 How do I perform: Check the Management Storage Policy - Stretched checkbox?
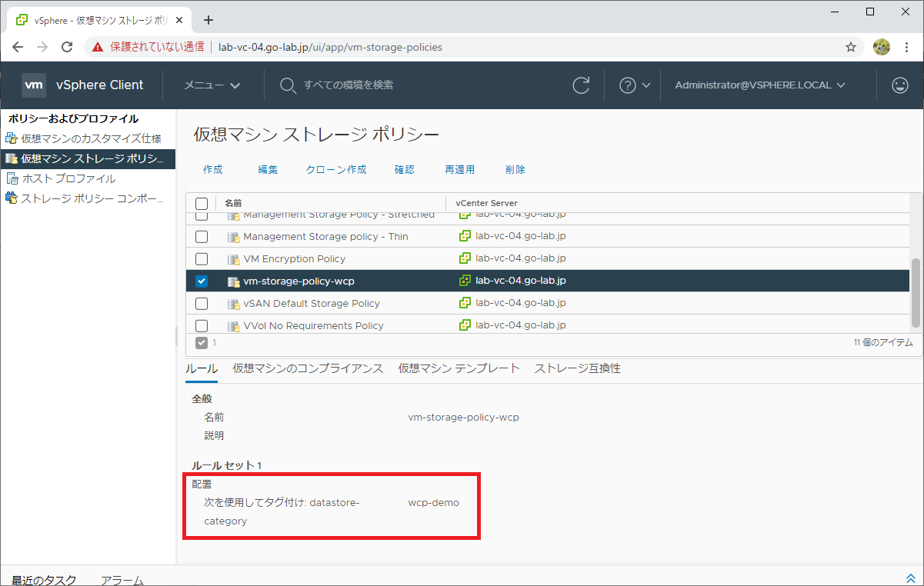(202, 215)
